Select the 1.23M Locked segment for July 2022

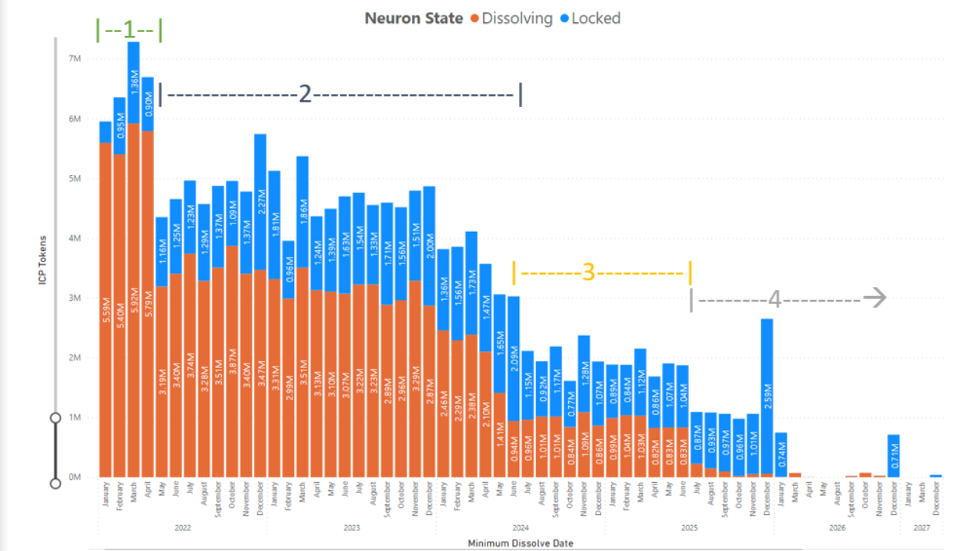190,217
